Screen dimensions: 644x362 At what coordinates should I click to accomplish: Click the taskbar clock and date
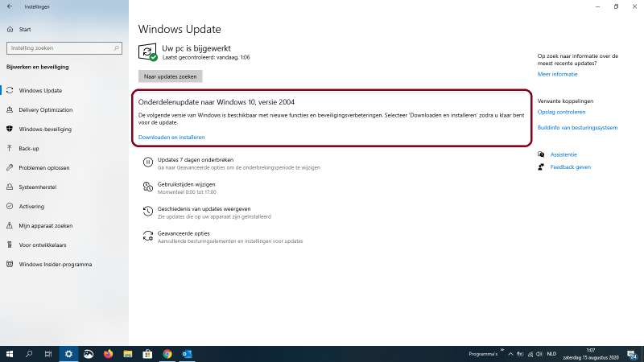point(591,354)
